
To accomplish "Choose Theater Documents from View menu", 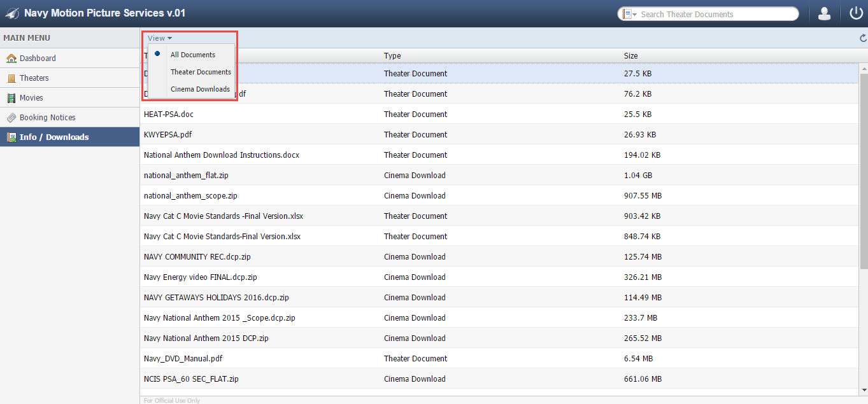I will (x=201, y=72).
